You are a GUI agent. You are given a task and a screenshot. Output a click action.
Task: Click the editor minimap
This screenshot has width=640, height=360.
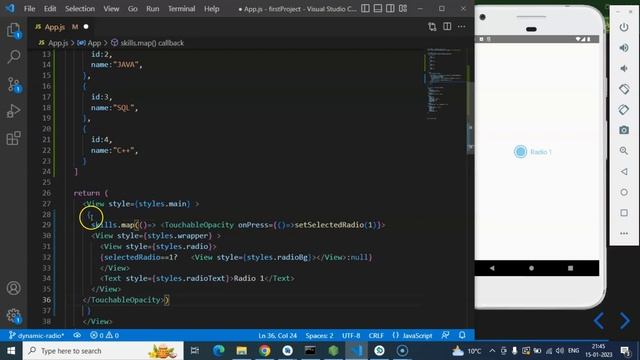click(445, 84)
